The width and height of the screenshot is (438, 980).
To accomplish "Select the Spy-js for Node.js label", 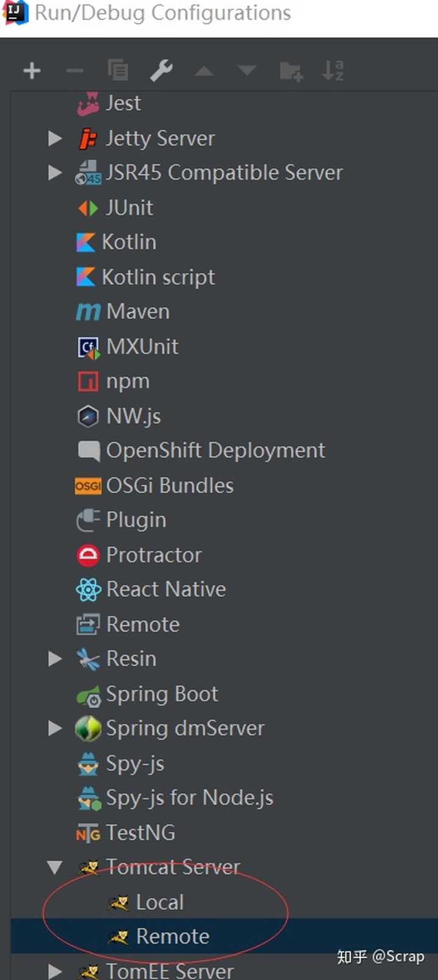I will click(190, 798).
